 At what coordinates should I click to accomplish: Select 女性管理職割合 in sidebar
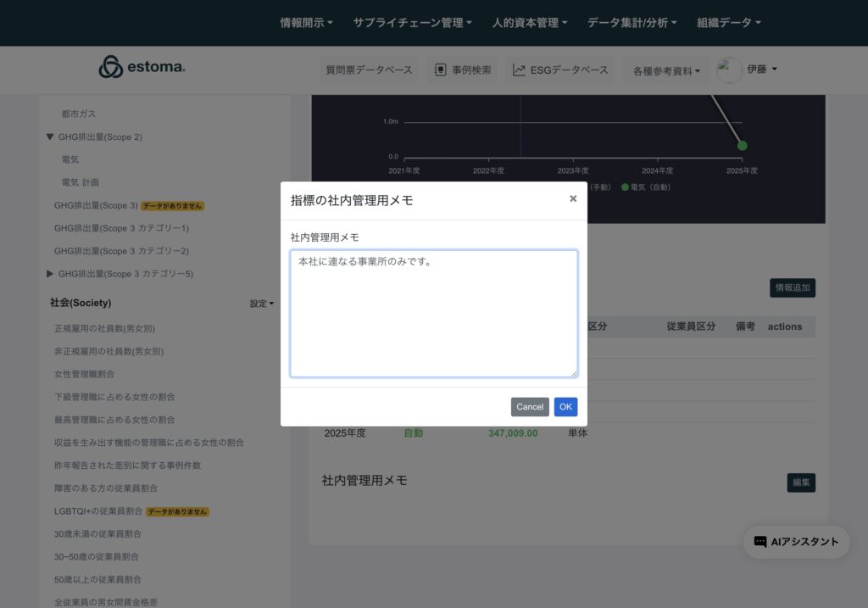(84, 374)
